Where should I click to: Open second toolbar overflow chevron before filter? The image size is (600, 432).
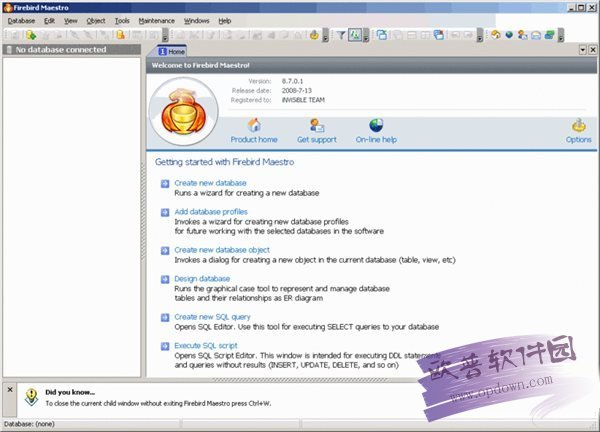(325, 36)
